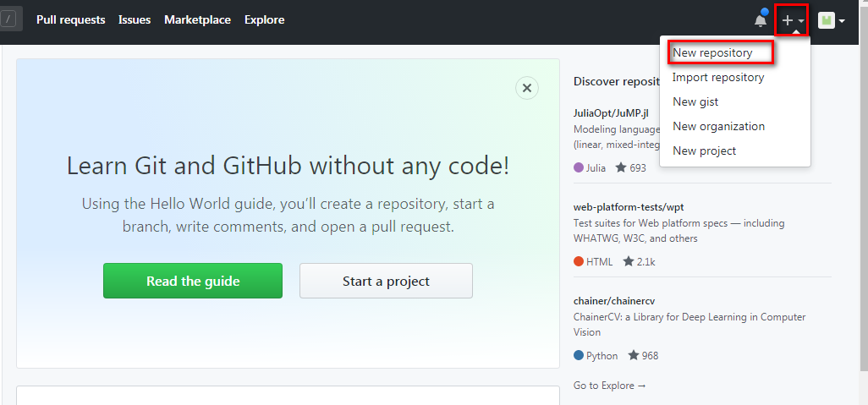This screenshot has width=868, height=405.
Task: Click the 2.1k star count for wpt
Action: [639, 262]
